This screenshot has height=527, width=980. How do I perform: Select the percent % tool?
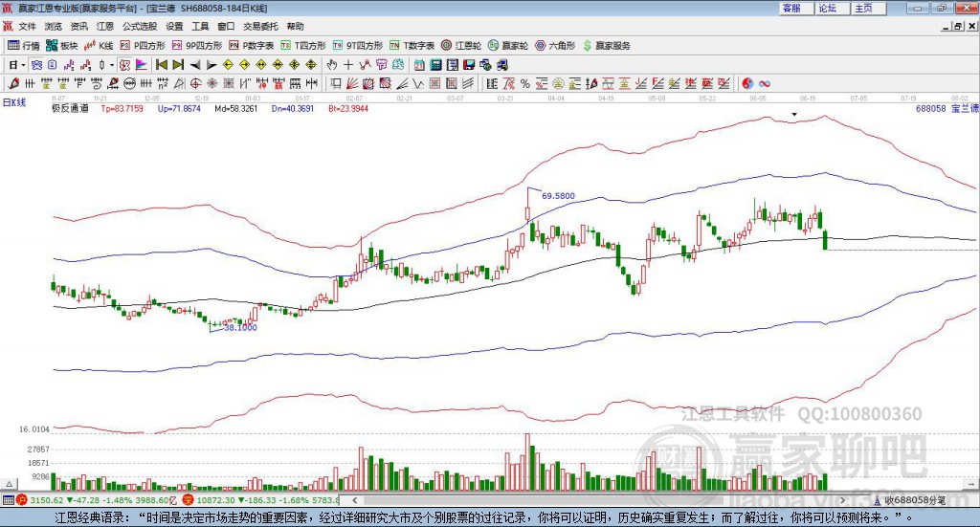coord(525,83)
